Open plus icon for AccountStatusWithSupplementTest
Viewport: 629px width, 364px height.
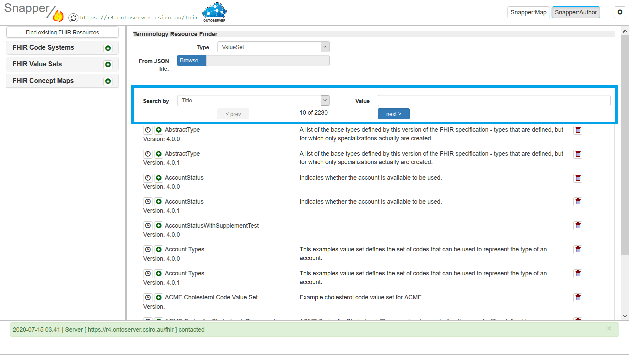tap(159, 226)
